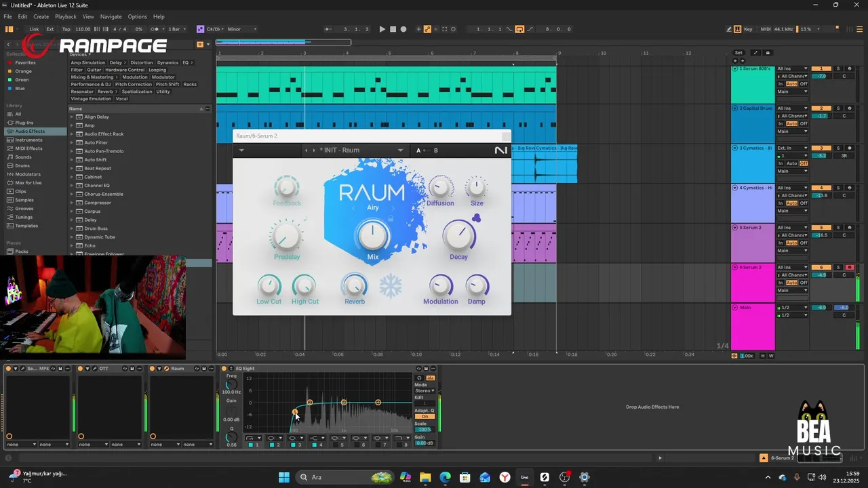
Task: Arm the Arrangement Record button
Action: point(403,29)
